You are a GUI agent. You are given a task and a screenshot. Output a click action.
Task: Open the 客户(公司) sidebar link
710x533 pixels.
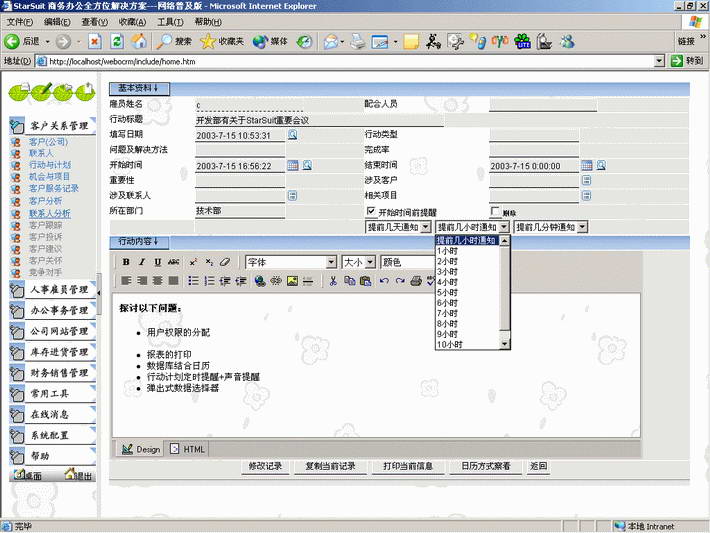48,142
